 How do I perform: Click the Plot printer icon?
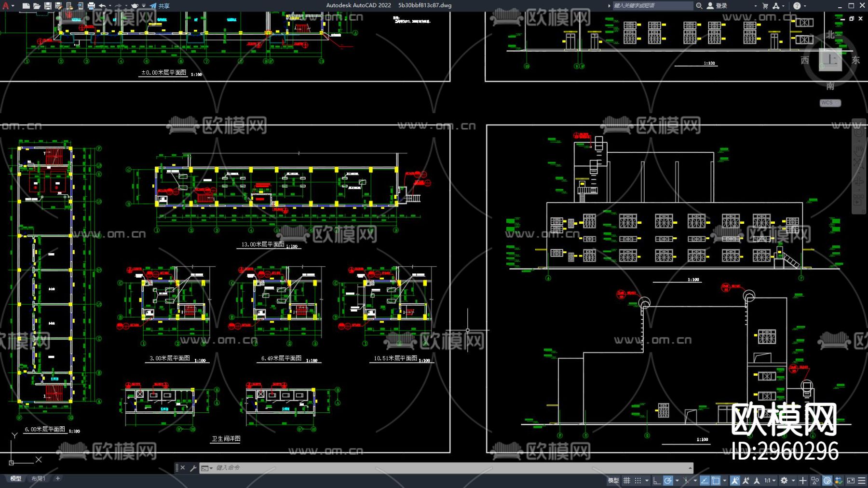[91, 6]
